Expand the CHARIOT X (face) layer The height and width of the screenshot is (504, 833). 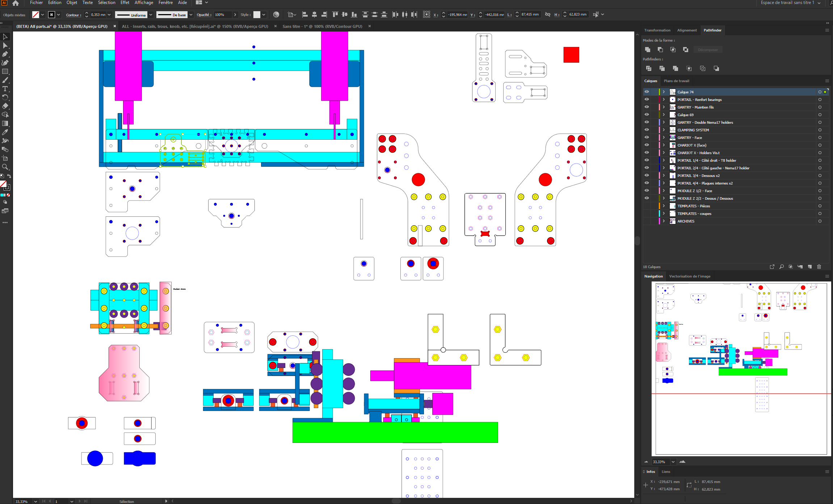point(664,145)
